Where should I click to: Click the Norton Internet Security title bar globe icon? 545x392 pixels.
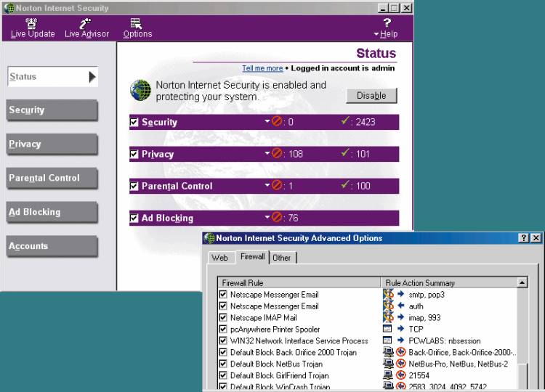[x=9, y=8]
